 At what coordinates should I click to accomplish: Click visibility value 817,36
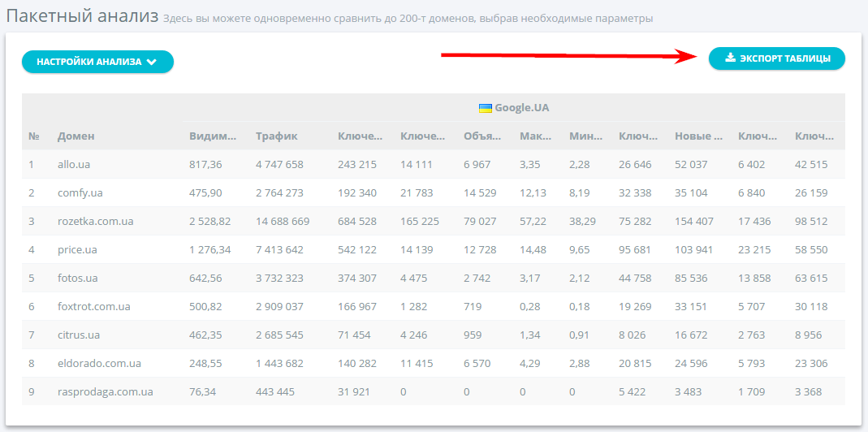[205, 165]
